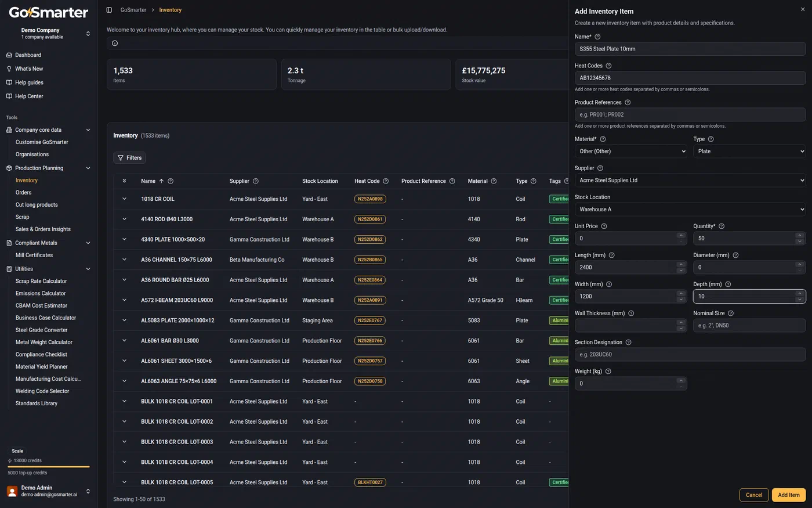
Task: Open Scrap Rate Calculator in sidebar
Action: (41, 281)
